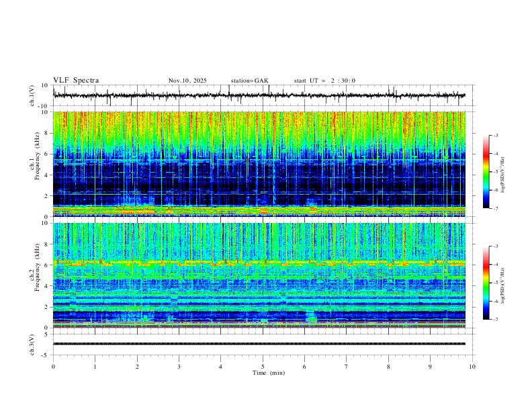Click the "-5" tick on the ch.3 axis
The image size is (532, 411).
click(x=45, y=355)
